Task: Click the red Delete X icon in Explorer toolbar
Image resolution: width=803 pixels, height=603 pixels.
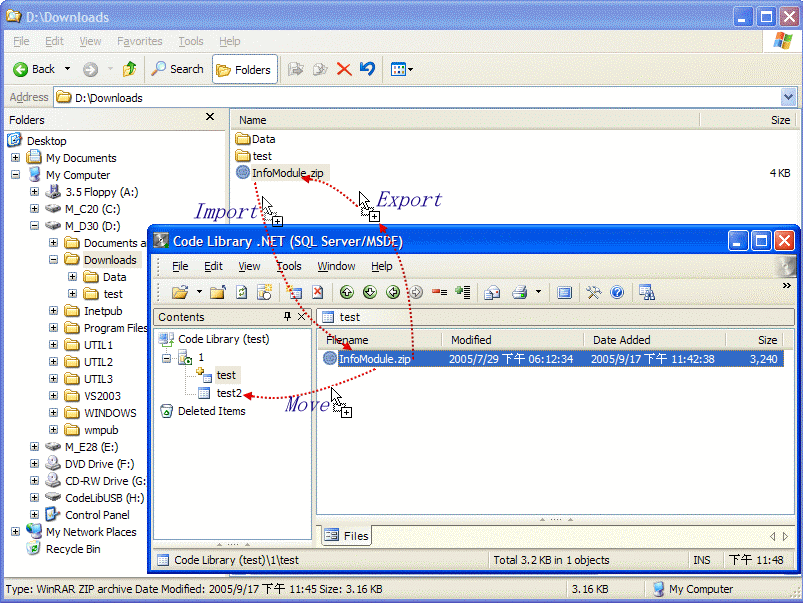Action: click(x=344, y=69)
